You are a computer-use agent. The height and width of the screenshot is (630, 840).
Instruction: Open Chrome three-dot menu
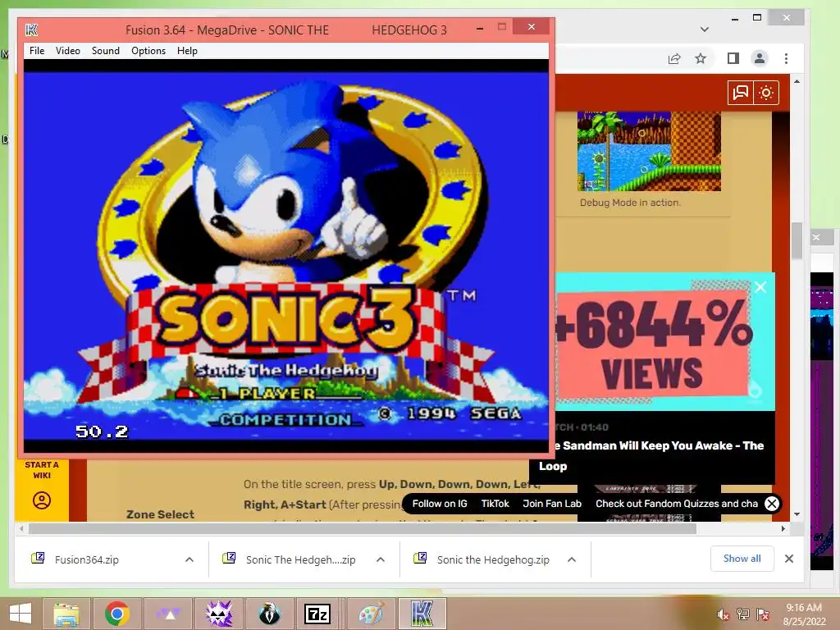point(786,58)
